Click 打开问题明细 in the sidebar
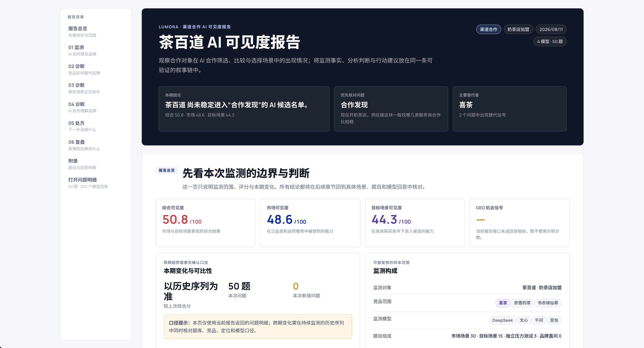Image resolution: width=644 pixels, height=348 pixels. (x=96, y=183)
